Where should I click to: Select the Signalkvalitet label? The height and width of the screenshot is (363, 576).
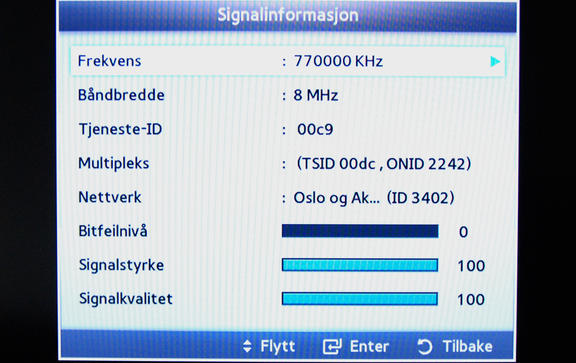click(126, 299)
